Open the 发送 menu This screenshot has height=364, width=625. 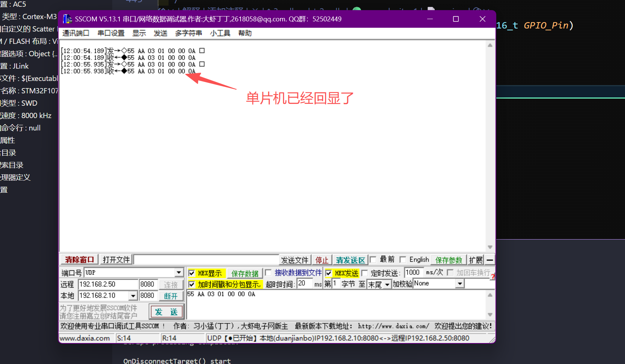[x=160, y=33]
